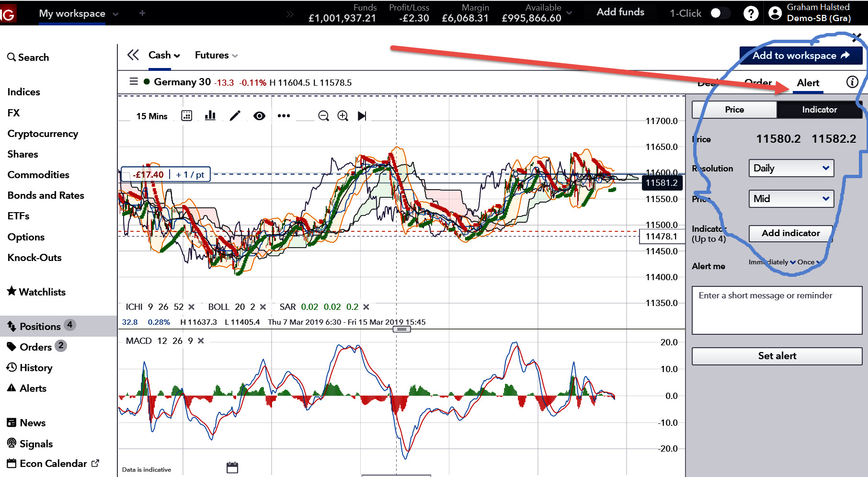Screen dimensions: 868x477
Task: Click Add to workspace button
Action: pos(801,56)
